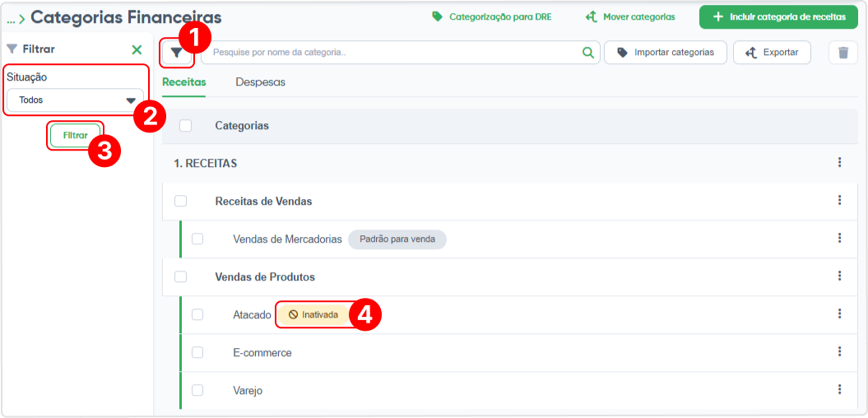Check the select-all Categorias header checkbox

[185, 126]
